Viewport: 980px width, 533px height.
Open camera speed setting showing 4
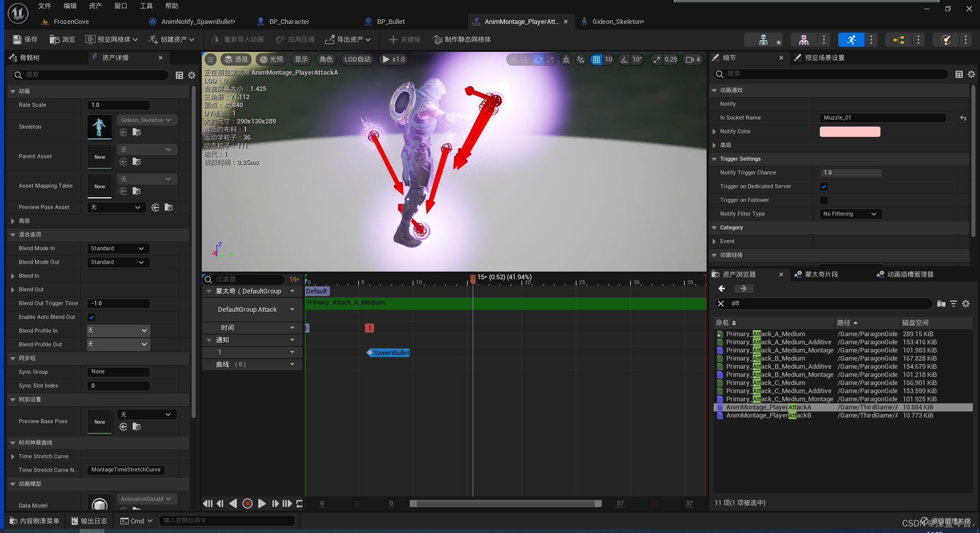coord(693,60)
